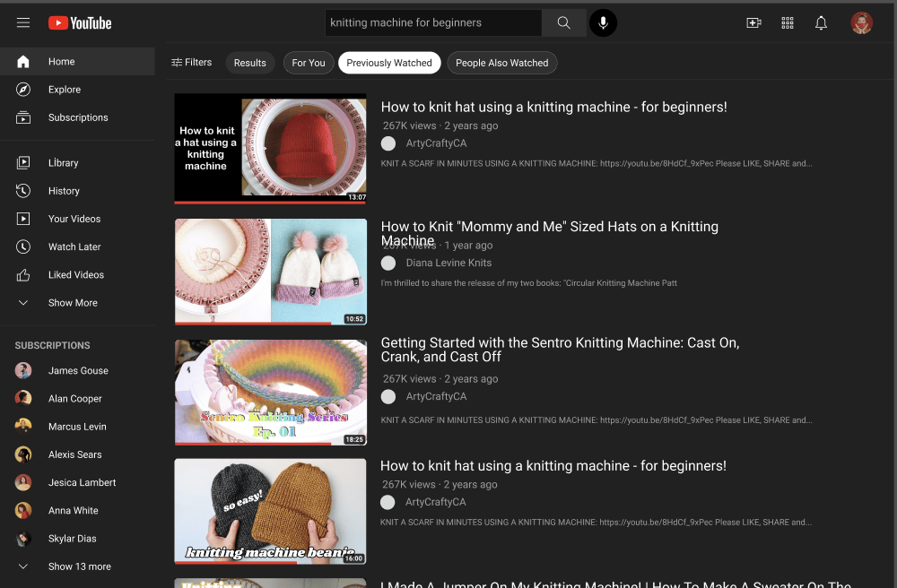Open second 'How to knit hat' title by beanie
The height and width of the screenshot is (588, 897).
click(x=553, y=466)
